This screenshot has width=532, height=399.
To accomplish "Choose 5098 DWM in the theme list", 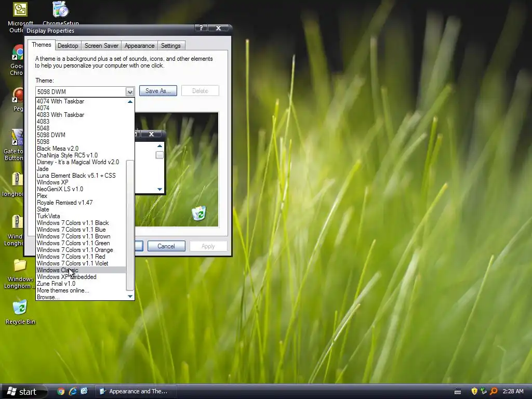I will tap(81, 135).
